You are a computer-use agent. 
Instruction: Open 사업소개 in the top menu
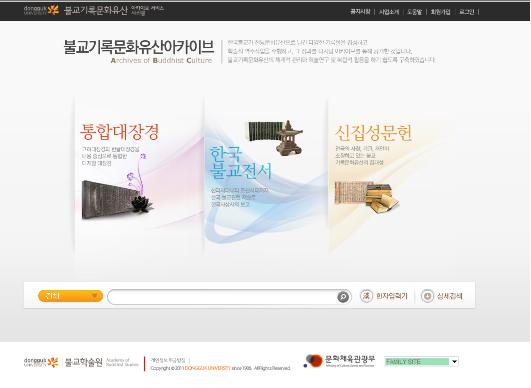389,12
